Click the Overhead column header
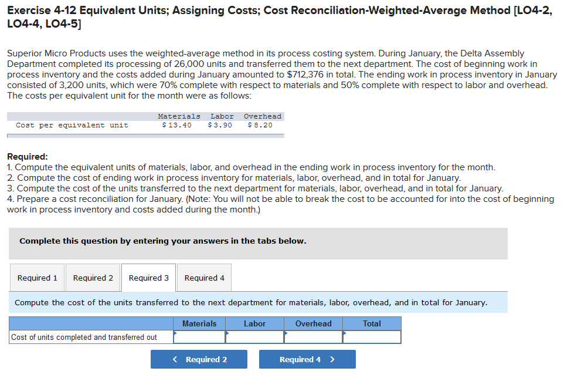588x388 pixels. 314,323
